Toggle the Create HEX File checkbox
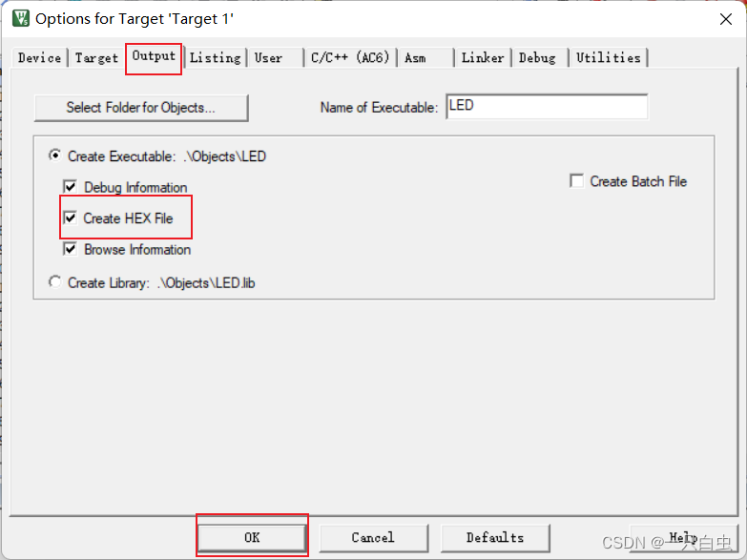Viewport: 747px width, 560px height. [x=70, y=218]
